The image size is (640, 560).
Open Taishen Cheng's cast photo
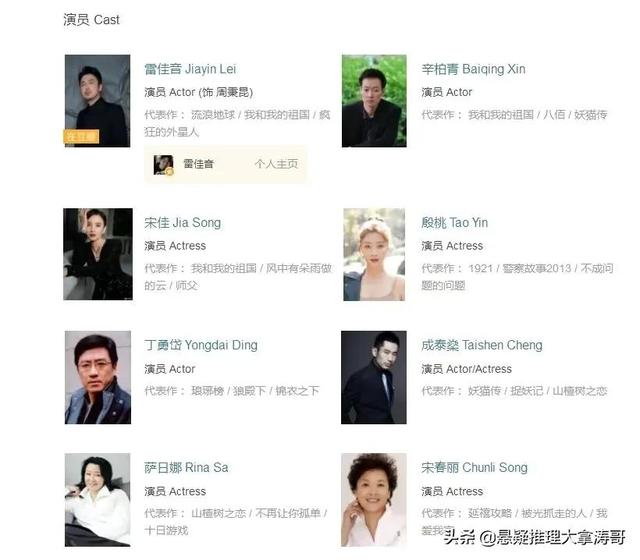pos(374,377)
